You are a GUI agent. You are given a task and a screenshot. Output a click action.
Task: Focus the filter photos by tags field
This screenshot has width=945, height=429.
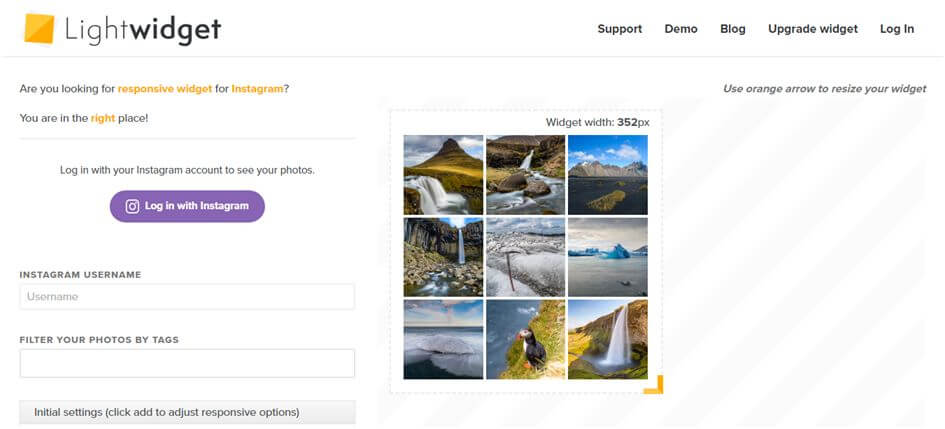tap(187, 363)
